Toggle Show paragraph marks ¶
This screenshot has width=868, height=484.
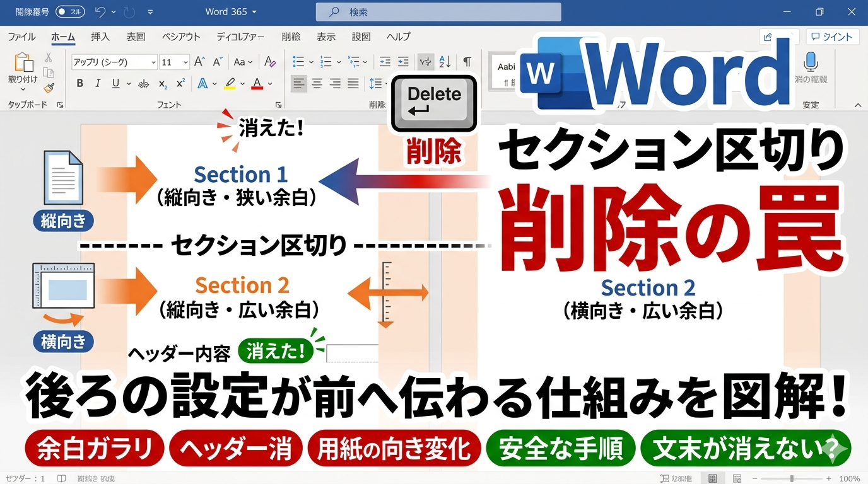click(x=467, y=62)
